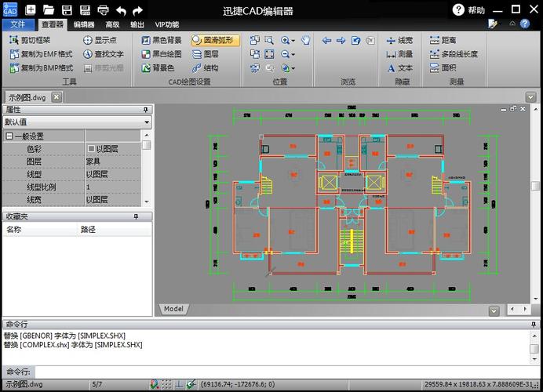Open the zoom-in dropdown arrow in 位置 group

[x=293, y=40]
